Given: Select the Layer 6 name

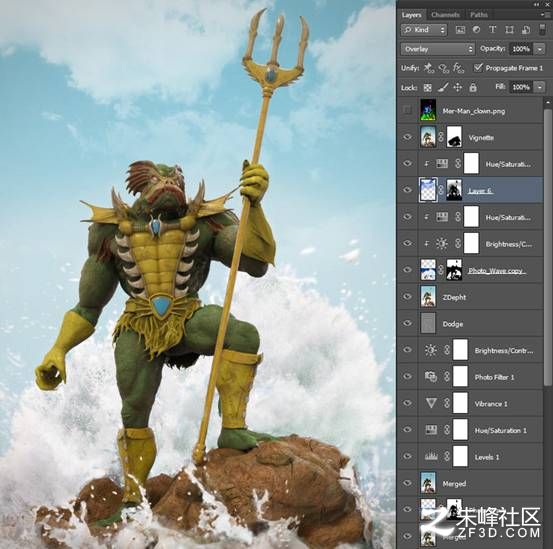Looking at the screenshot, I should coord(480,191).
